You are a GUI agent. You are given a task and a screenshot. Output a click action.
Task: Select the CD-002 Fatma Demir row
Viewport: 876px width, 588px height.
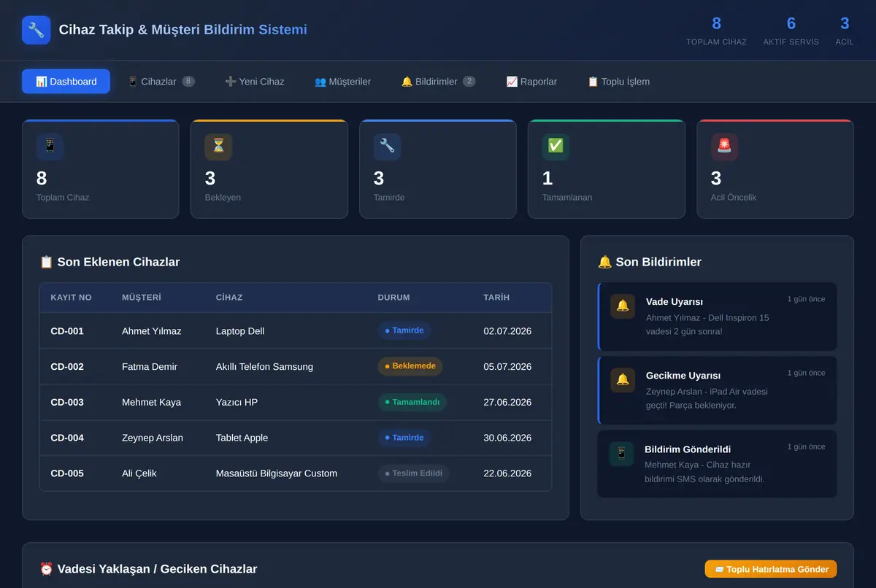point(296,367)
